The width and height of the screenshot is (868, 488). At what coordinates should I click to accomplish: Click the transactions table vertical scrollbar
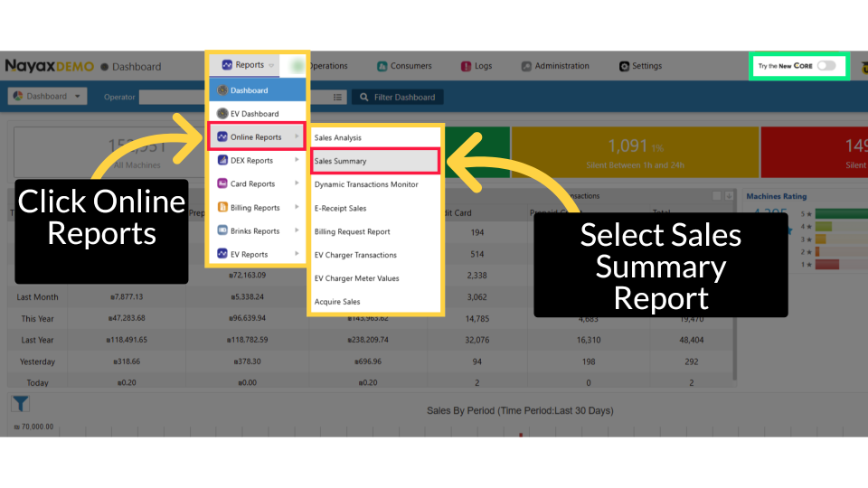point(734,285)
